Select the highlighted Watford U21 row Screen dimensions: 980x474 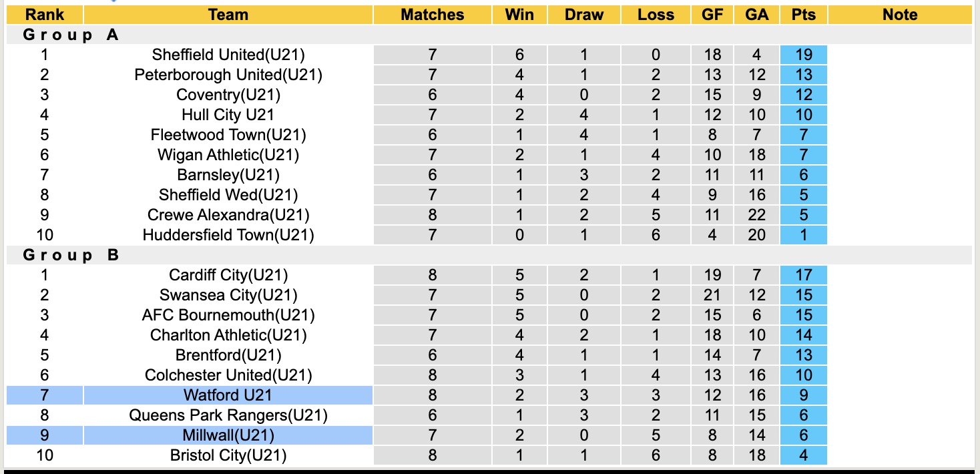tap(228, 395)
